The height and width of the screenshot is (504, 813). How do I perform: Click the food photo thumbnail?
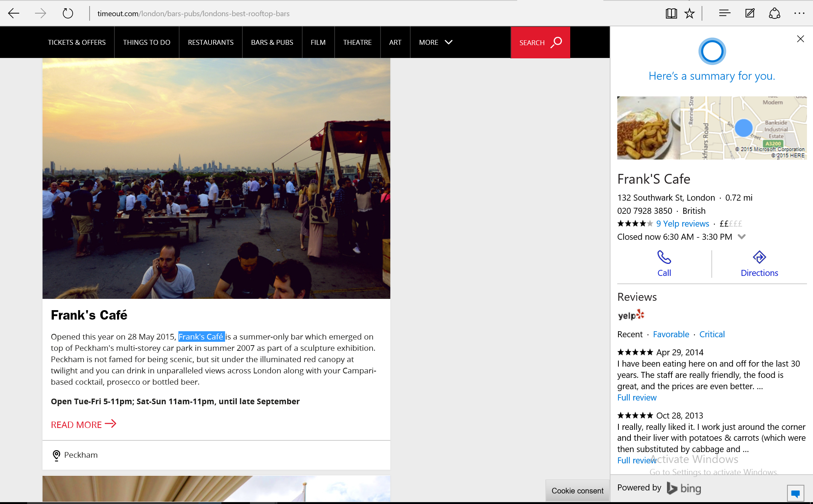[x=649, y=128]
